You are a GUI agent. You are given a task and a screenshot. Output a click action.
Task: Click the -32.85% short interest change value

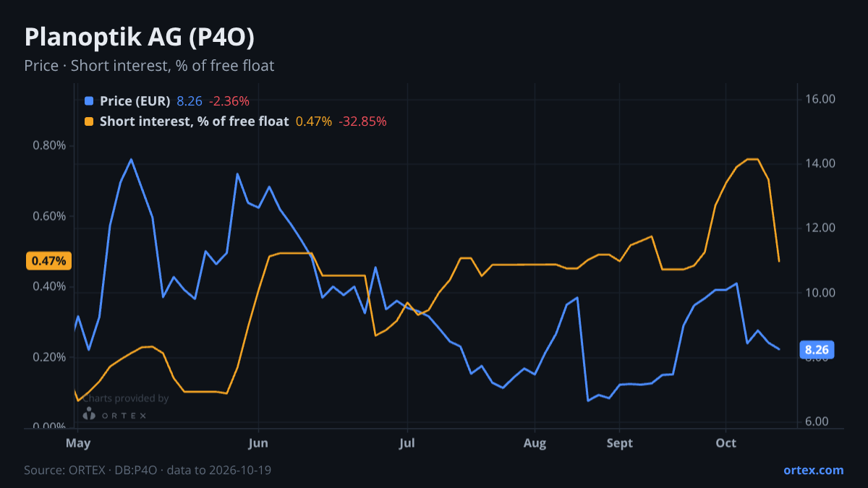pos(363,121)
